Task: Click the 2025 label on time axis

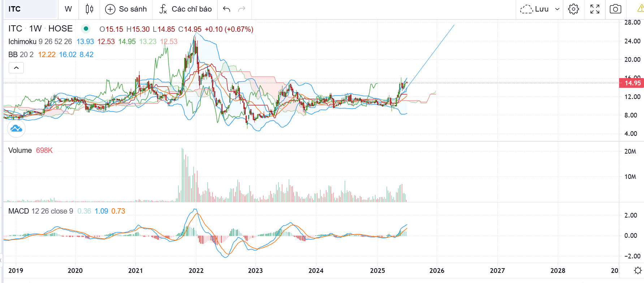Action: coord(377,271)
